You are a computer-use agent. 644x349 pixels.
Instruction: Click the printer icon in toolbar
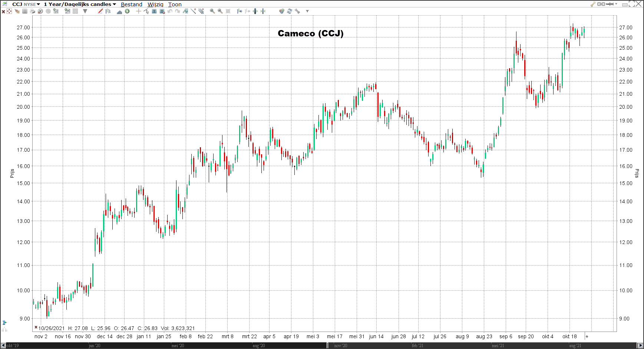click(x=33, y=11)
